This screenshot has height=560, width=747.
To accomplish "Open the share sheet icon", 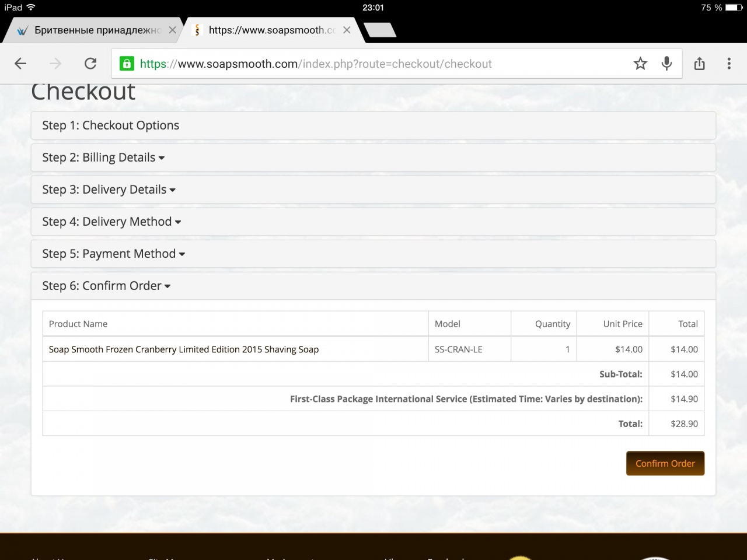I will click(x=700, y=64).
